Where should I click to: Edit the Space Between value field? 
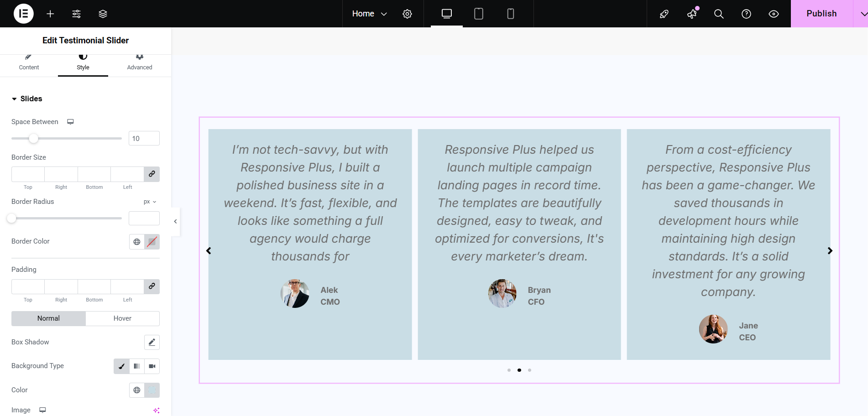coord(144,138)
